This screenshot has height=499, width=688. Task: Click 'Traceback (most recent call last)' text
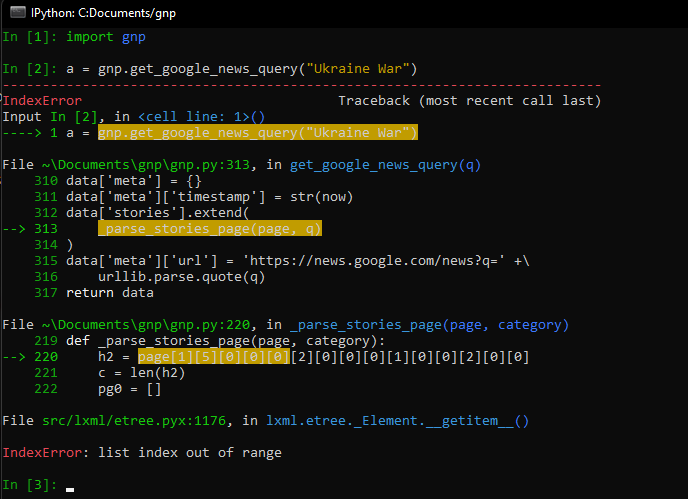pyautogui.click(x=469, y=101)
